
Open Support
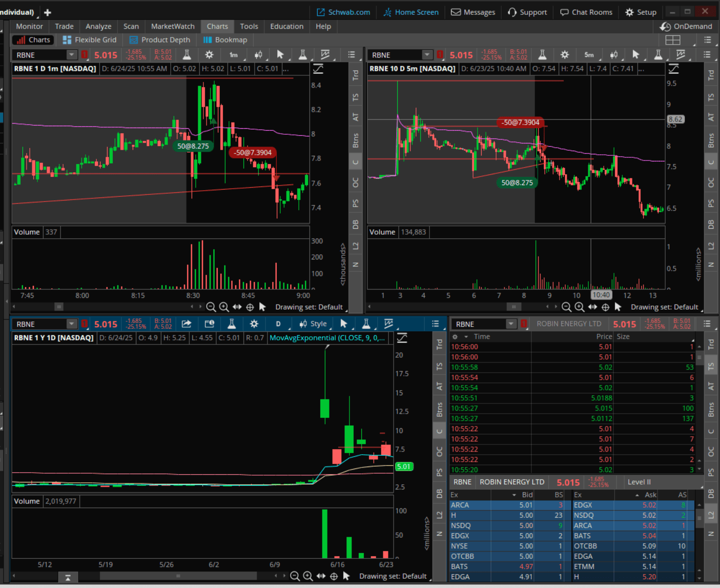(527, 12)
